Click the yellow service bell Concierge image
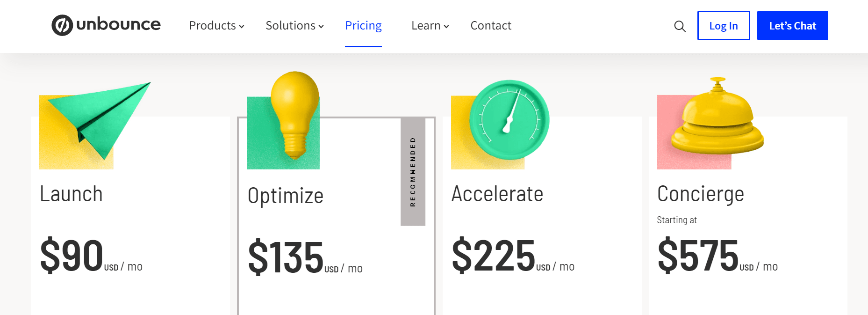The height and width of the screenshot is (315, 868). click(710, 123)
